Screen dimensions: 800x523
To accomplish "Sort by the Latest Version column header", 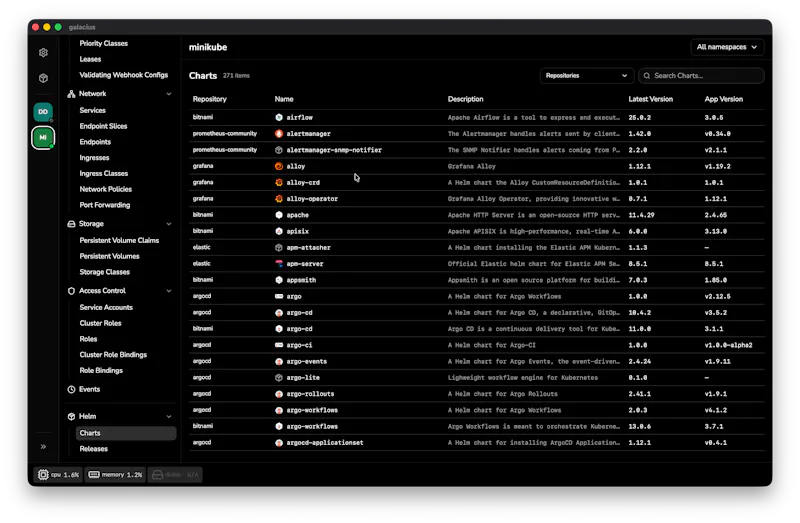I will pyautogui.click(x=651, y=99).
